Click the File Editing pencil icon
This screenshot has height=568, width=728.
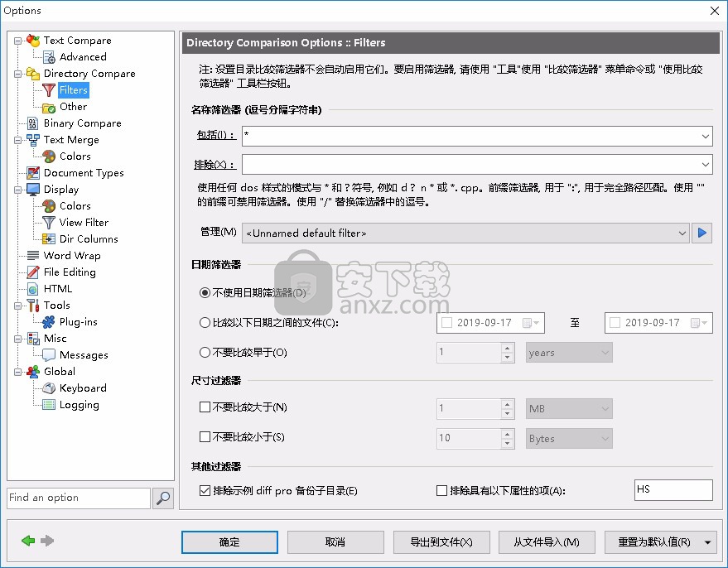click(33, 272)
